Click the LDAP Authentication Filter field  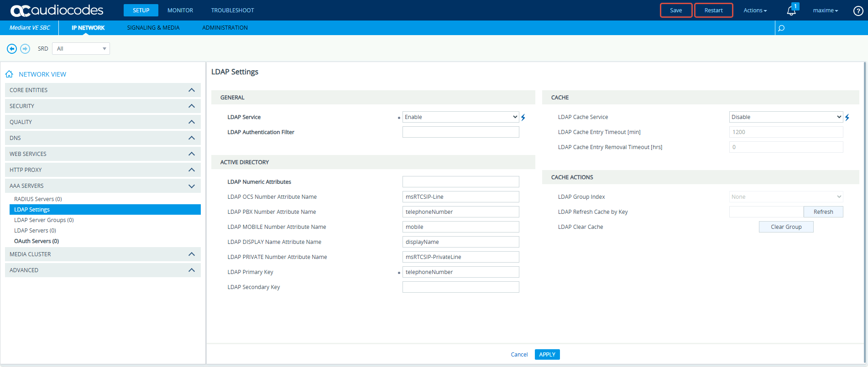[460, 132]
